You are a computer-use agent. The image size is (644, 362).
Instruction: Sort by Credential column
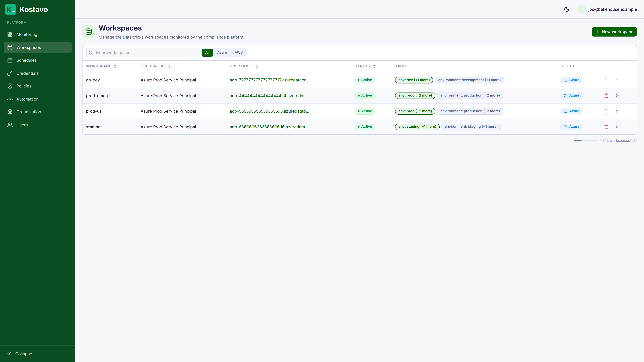tap(156, 66)
